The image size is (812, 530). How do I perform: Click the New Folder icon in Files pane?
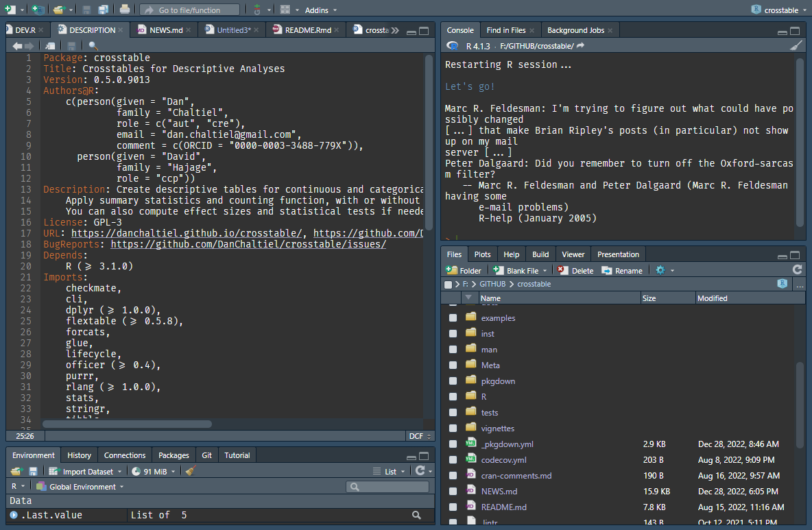pyautogui.click(x=464, y=270)
